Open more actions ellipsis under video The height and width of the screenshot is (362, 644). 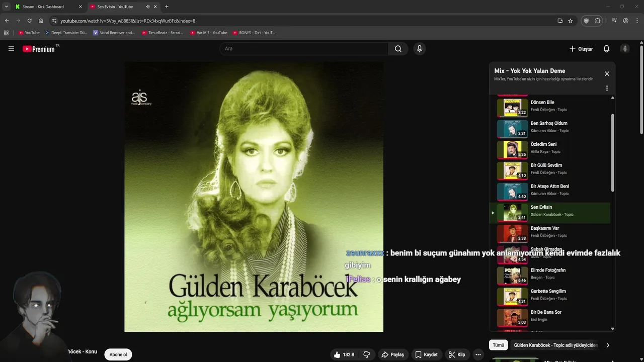point(478,354)
